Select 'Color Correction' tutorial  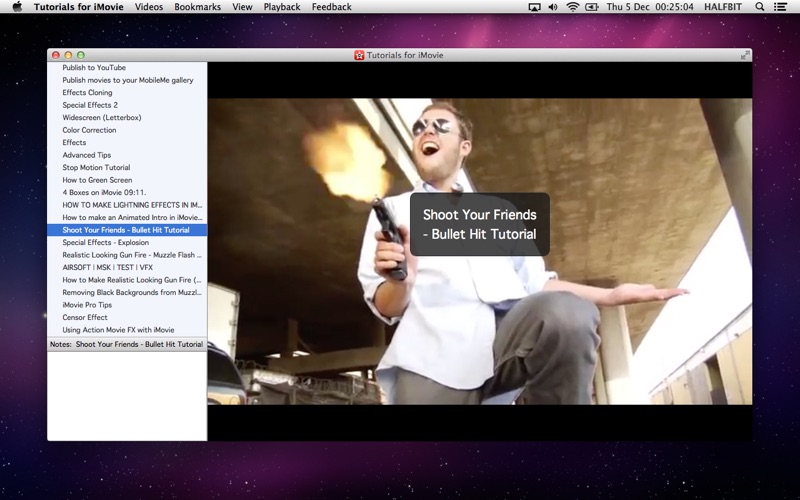click(127, 130)
